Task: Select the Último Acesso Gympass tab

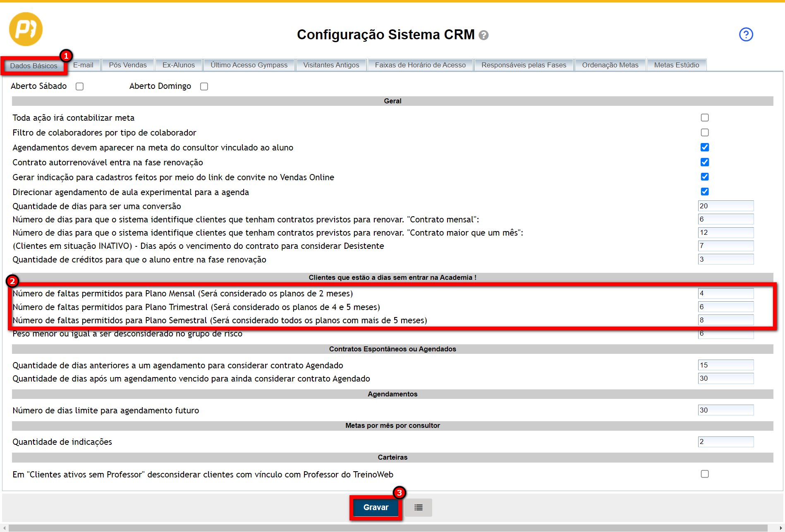Action: click(x=249, y=65)
